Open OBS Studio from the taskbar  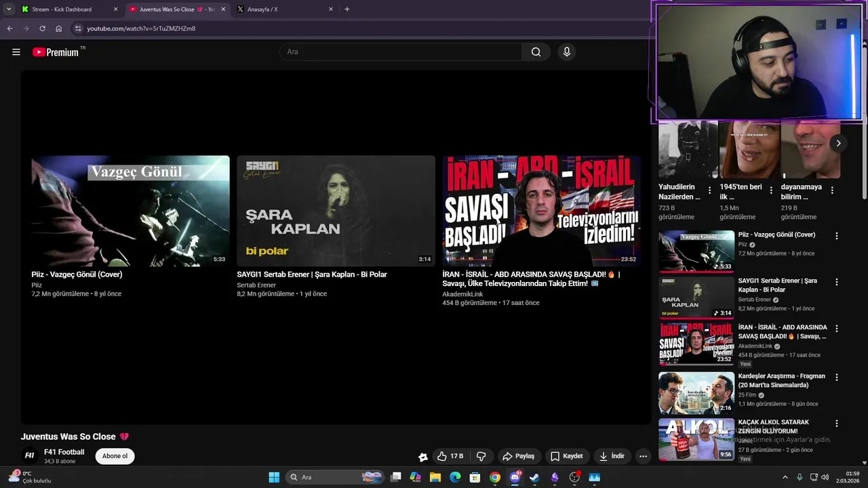574,477
